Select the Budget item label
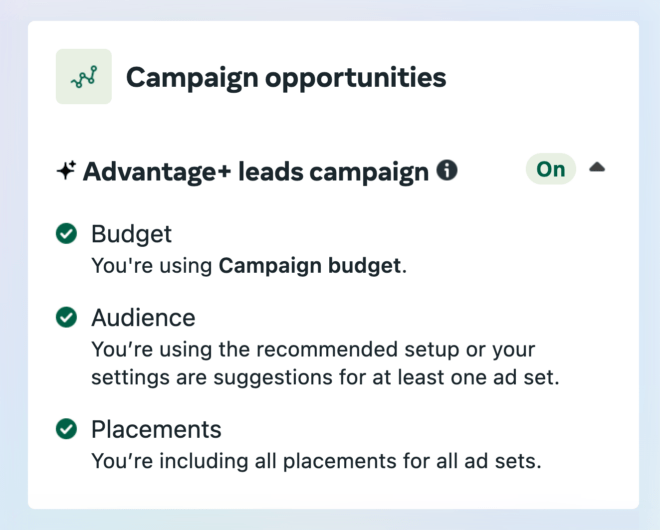Image resolution: width=660 pixels, height=530 pixels. 131,234
